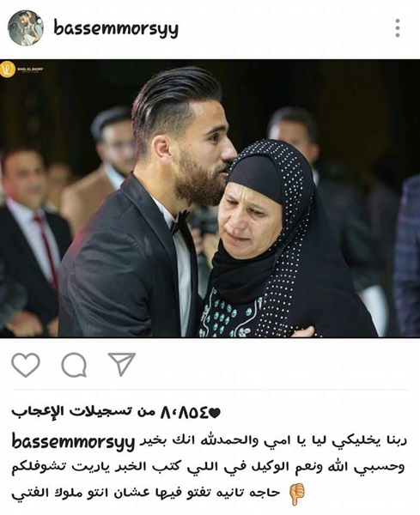The height and width of the screenshot is (515, 420).
Task: Open the round profile picture at top
Action: (x=26, y=28)
